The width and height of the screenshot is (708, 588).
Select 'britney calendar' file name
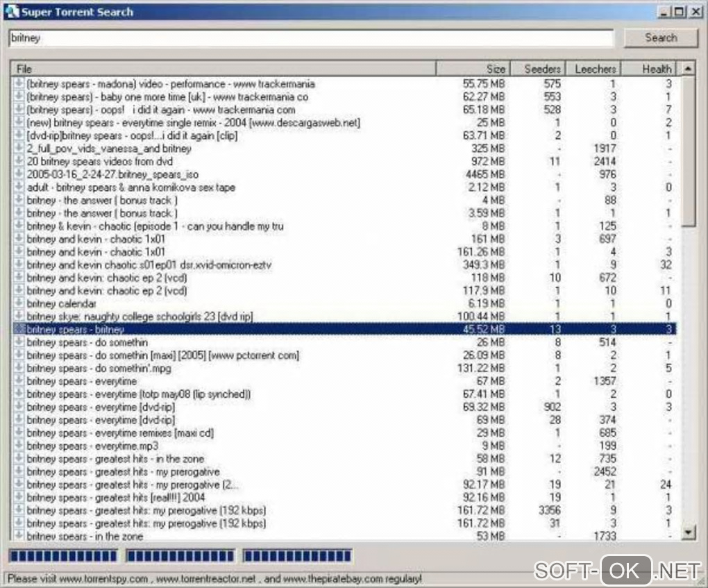point(61,303)
